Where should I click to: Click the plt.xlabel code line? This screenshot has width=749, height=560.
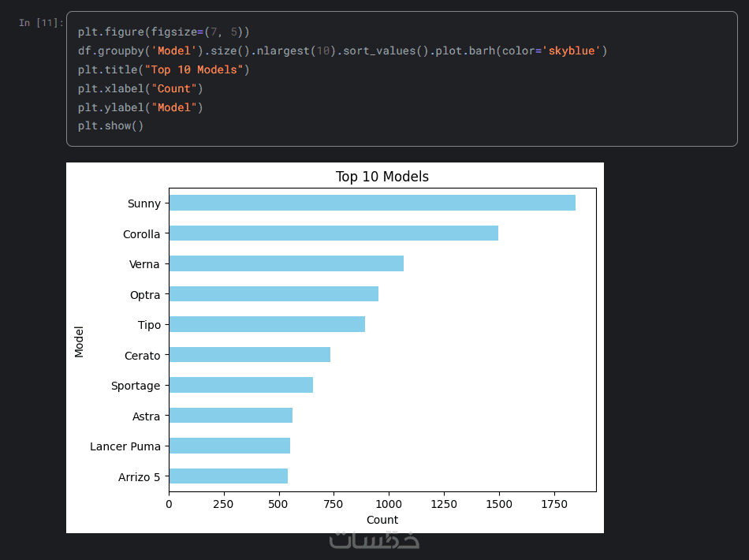point(140,88)
